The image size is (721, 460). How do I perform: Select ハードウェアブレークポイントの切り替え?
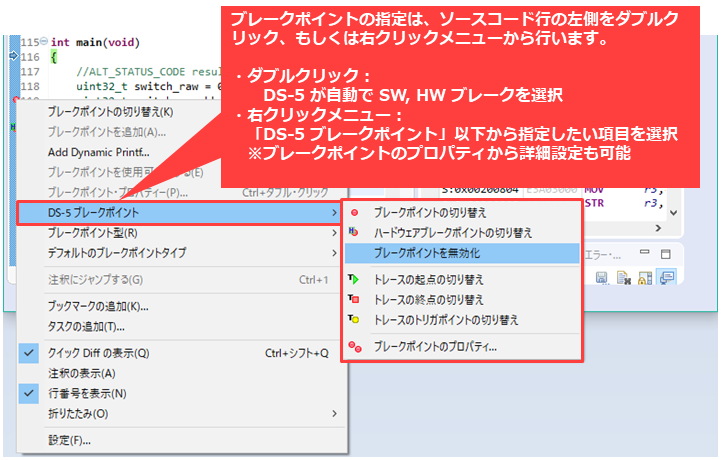click(x=462, y=233)
